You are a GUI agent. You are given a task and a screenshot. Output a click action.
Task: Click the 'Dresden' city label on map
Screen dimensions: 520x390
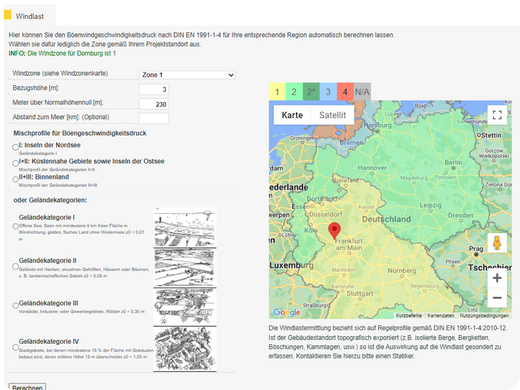click(x=460, y=215)
